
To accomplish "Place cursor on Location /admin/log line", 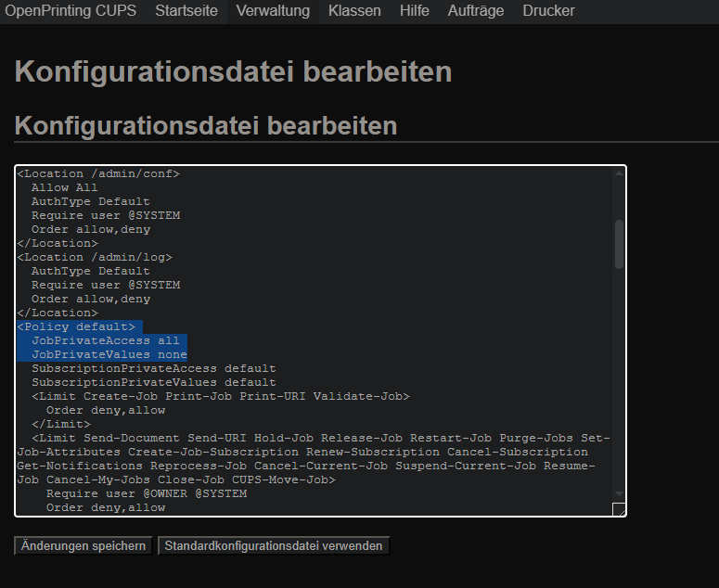I will click(x=95, y=257).
